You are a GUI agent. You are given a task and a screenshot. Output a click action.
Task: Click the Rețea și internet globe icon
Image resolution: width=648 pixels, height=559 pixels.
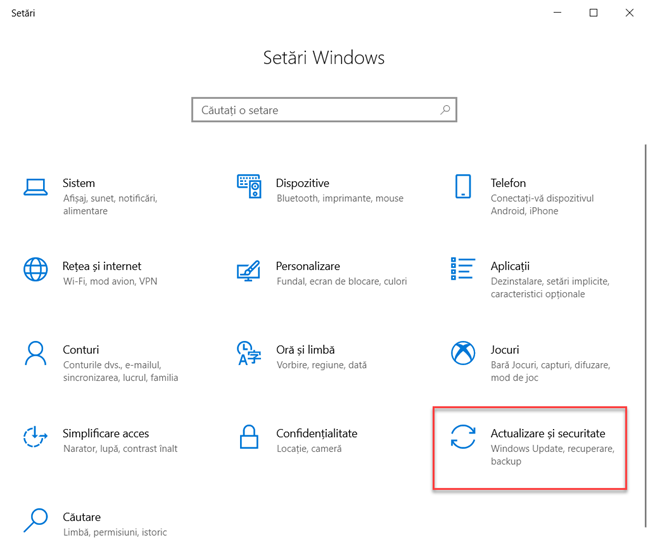click(36, 269)
